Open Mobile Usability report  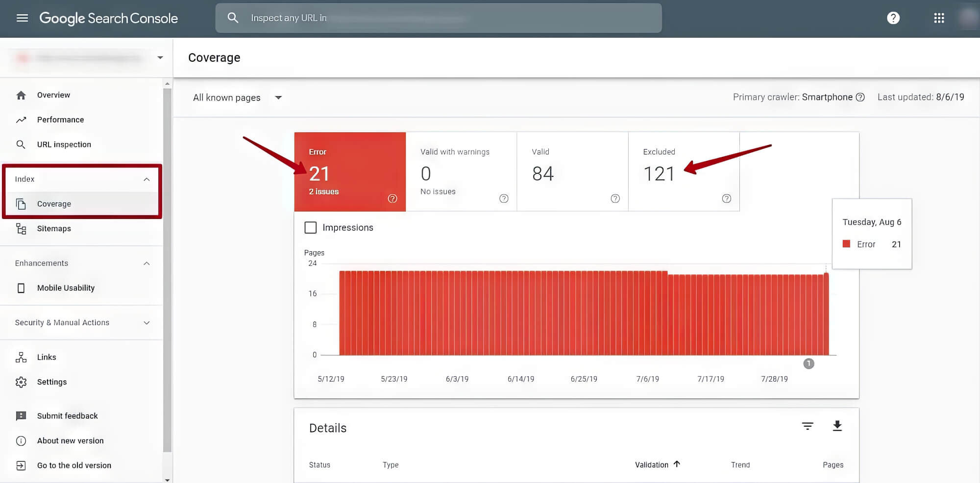[66, 288]
